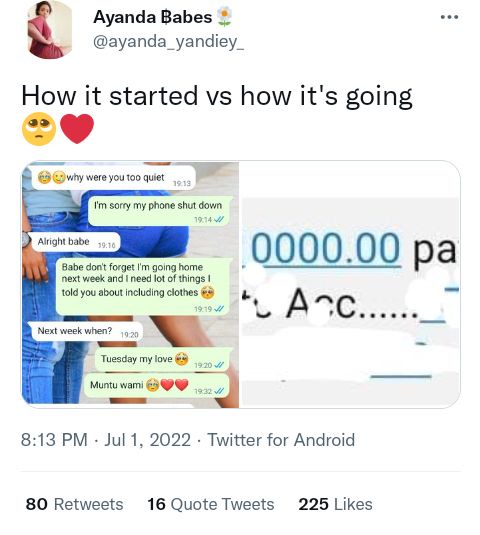Click the 'Muntu wami' chat bubble
The width and height of the screenshot is (480, 535).
tap(157, 386)
